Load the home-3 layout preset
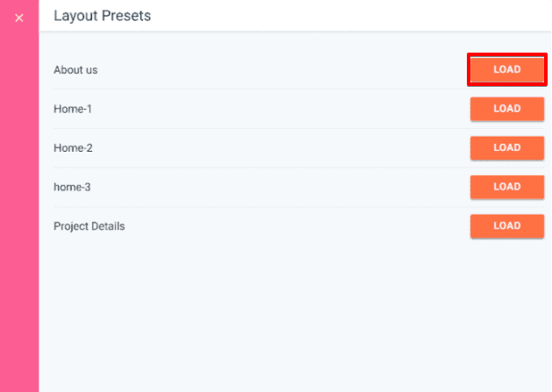The height and width of the screenshot is (392, 552). 506,187
